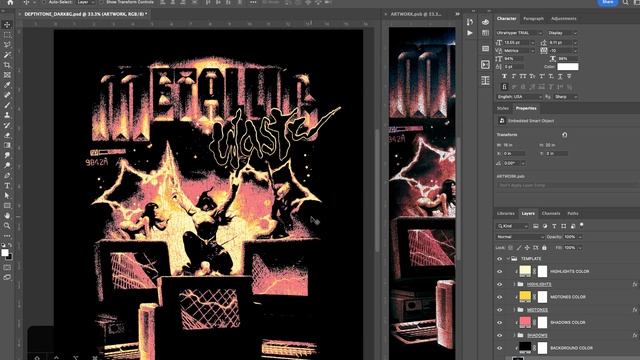640x360 pixels.
Task: Select the Smudge tool
Action: pyautogui.click(x=7, y=156)
